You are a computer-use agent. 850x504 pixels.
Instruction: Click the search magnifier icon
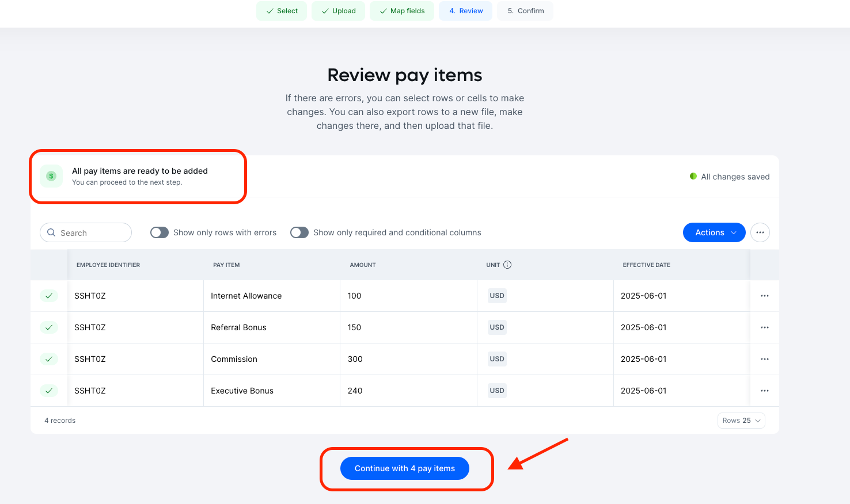pyautogui.click(x=51, y=232)
